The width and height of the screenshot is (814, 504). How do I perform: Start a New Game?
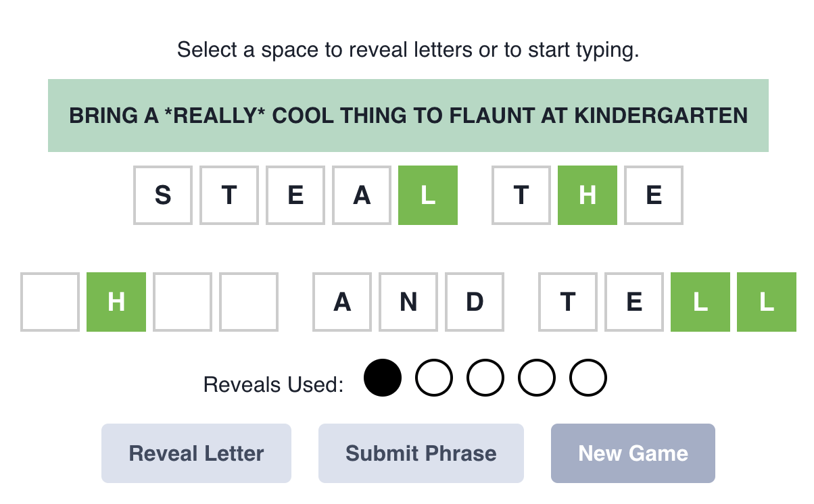[x=633, y=453]
